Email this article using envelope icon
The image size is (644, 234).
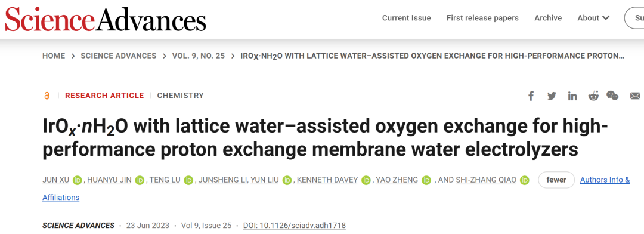click(x=635, y=96)
